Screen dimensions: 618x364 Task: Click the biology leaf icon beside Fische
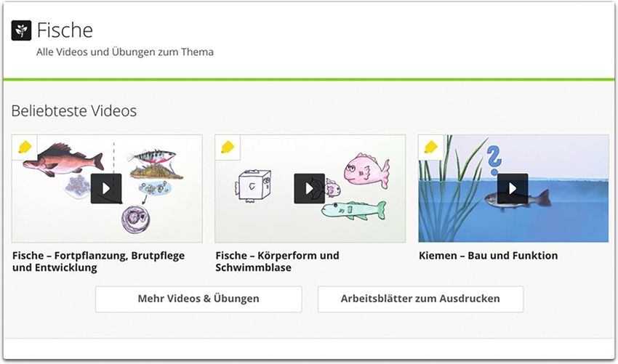(21, 31)
